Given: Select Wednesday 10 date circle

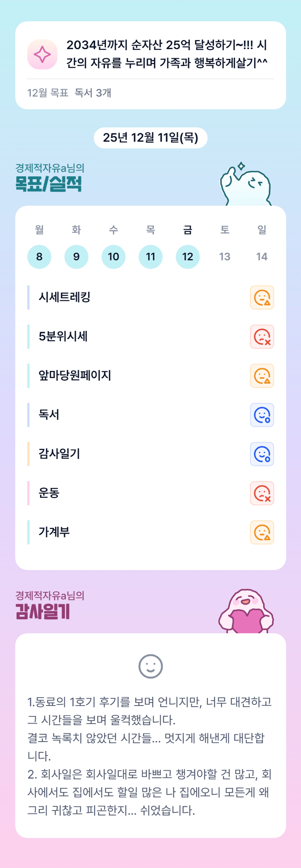Looking at the screenshot, I should 114,257.
